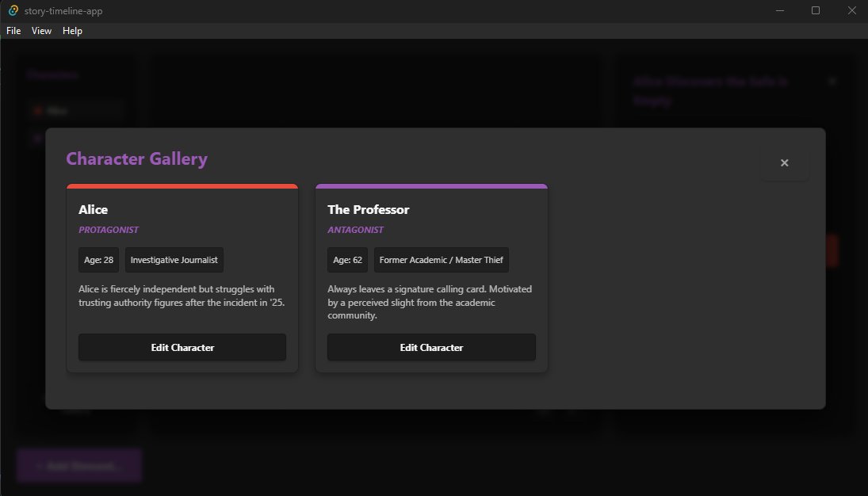This screenshot has width=868, height=496.
Task: Click the PROTAGONIST role label
Action: click(x=109, y=230)
